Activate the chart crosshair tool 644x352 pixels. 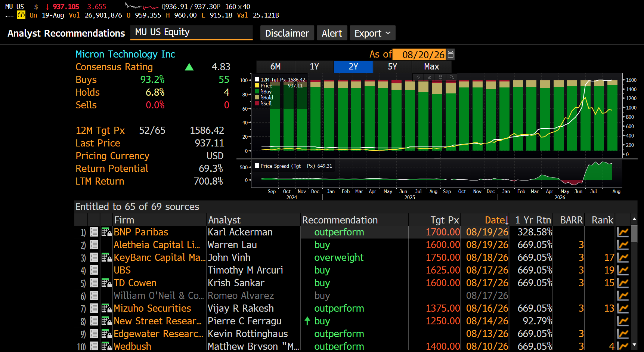418,77
